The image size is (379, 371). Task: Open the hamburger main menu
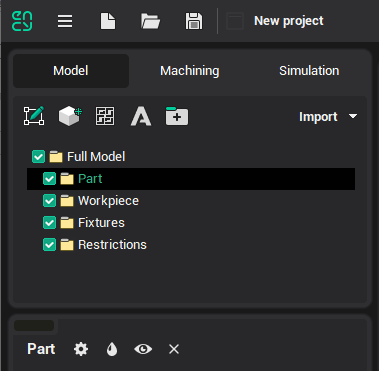coord(65,21)
